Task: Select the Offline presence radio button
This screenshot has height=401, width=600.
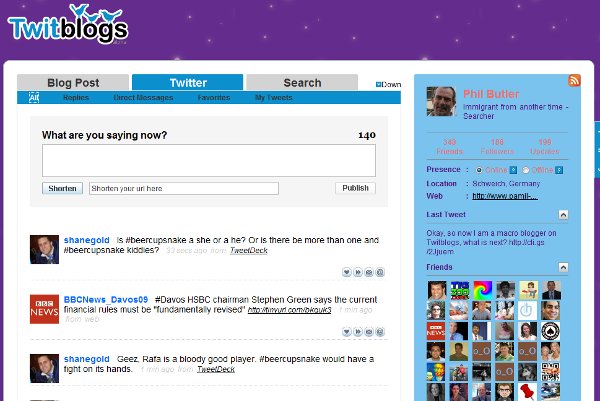Action: (526, 170)
